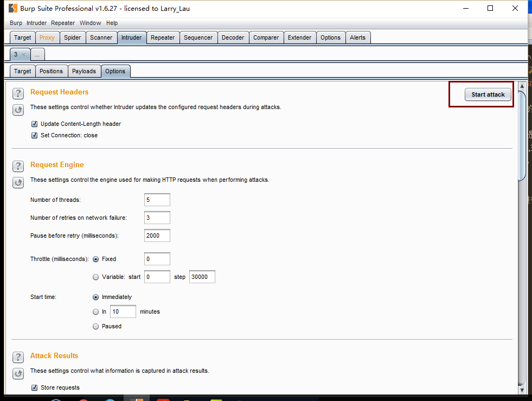Open new attack tab with ellipsis
Viewport: 532px width, 401px height.
tap(37, 54)
